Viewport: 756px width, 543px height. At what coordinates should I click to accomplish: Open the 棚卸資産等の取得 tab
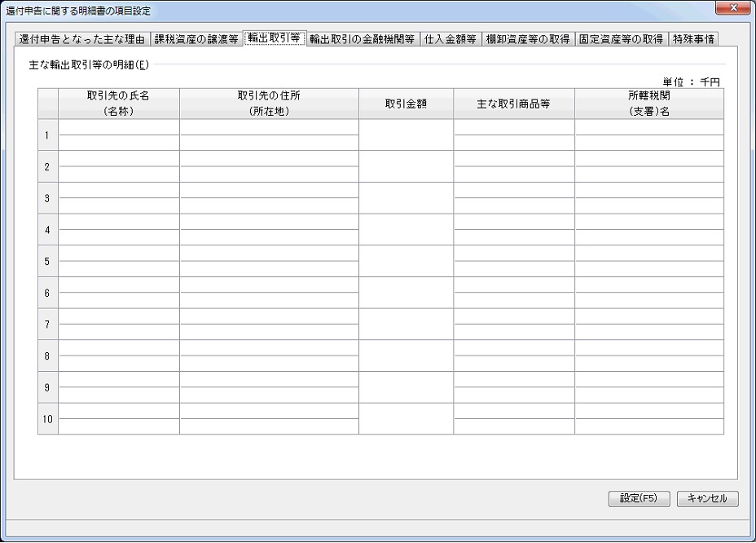[527, 39]
